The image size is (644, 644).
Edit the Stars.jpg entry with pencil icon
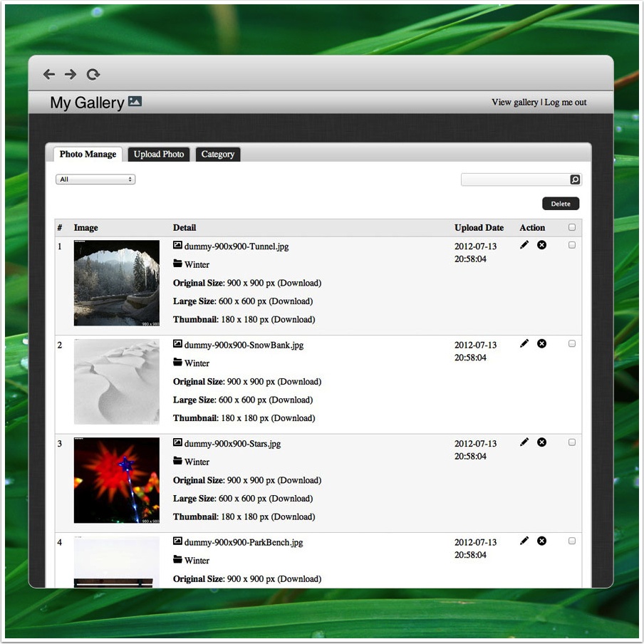(x=524, y=442)
